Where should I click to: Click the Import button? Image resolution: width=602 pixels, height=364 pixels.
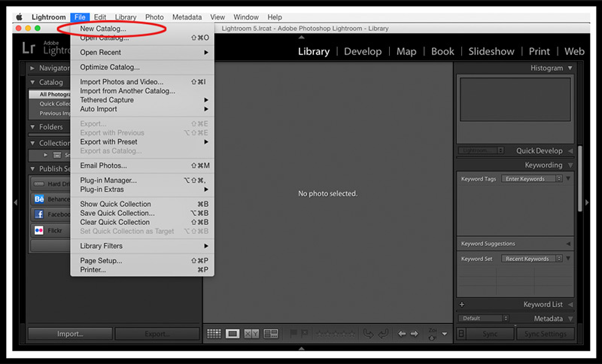tap(70, 334)
